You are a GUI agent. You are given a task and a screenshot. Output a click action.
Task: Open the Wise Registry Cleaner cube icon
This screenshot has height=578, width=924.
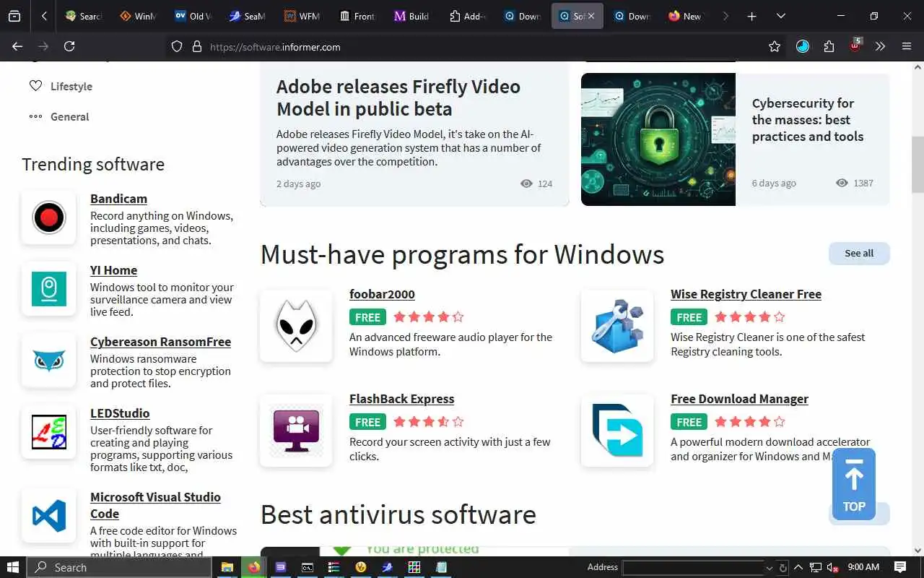(617, 326)
